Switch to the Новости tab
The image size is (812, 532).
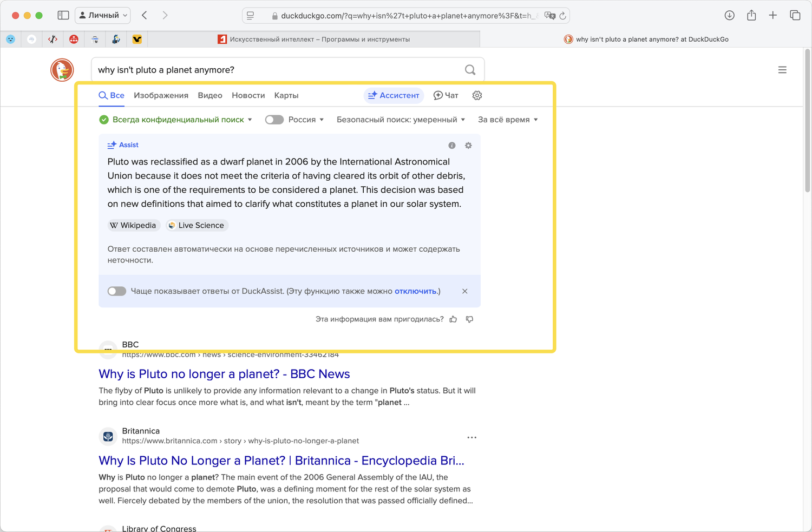click(x=248, y=95)
